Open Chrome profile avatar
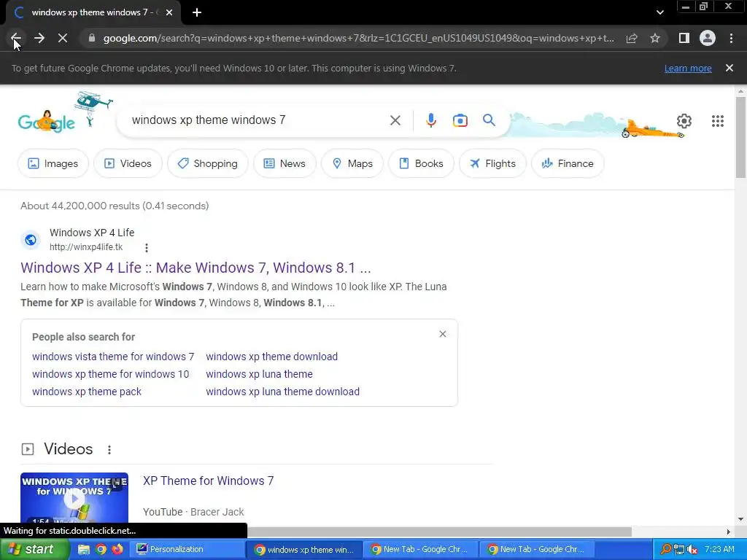The image size is (747, 560). tap(708, 38)
